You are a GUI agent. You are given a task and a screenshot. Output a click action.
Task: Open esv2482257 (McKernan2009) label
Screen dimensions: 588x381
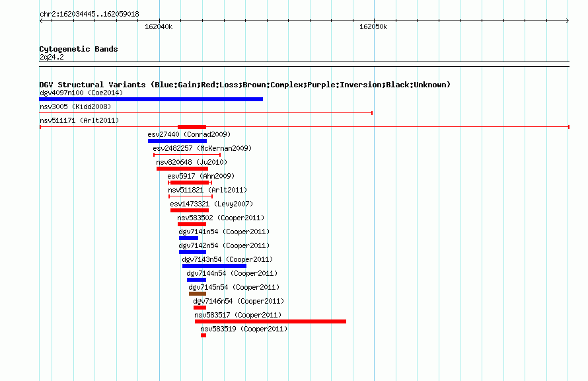[x=203, y=148]
